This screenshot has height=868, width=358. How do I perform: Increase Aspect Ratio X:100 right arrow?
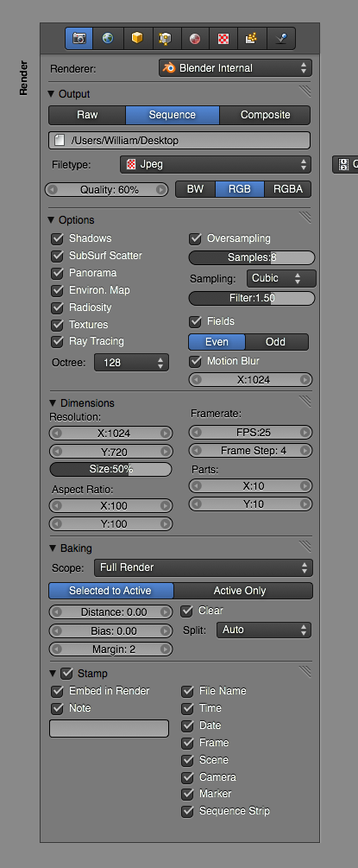click(x=165, y=505)
